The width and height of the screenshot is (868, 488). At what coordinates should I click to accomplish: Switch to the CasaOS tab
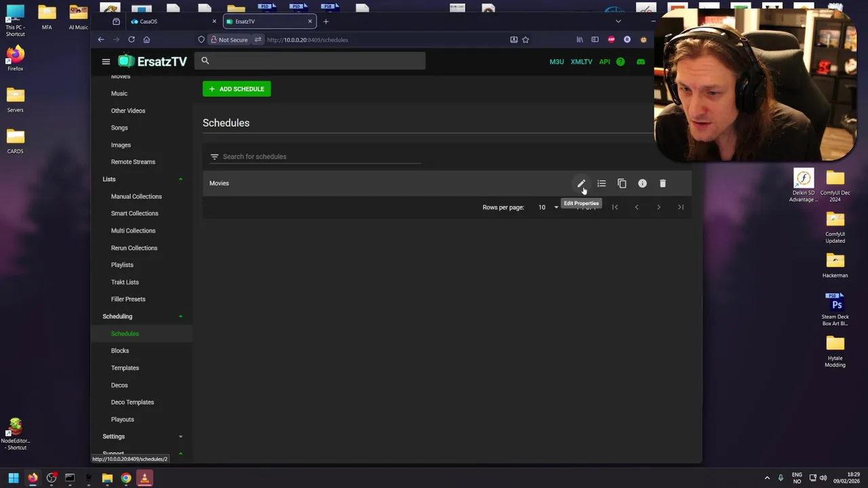(x=173, y=21)
